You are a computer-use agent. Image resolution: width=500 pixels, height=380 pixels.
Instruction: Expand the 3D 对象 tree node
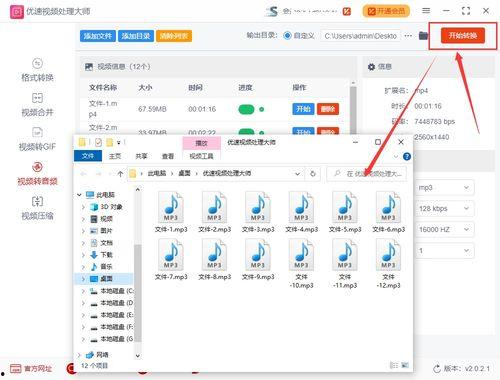(x=83, y=207)
